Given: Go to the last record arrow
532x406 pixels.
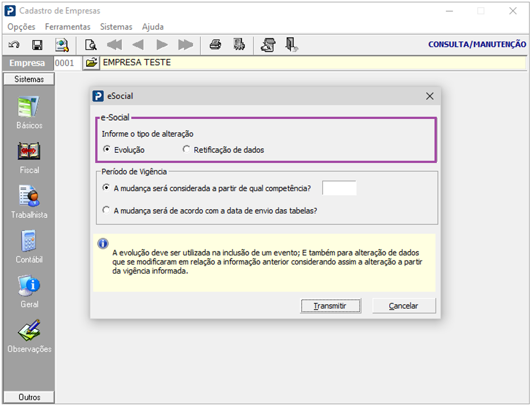Looking at the screenshot, I should point(185,45).
